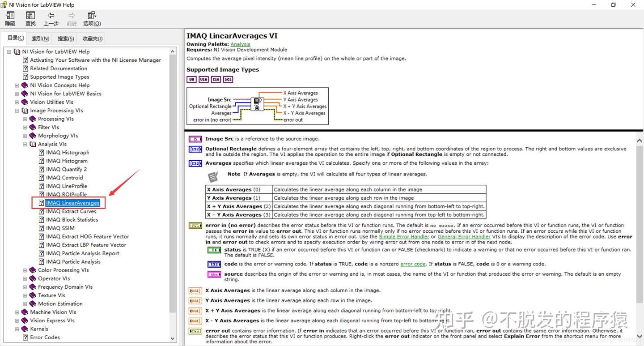This screenshot has height=346, width=644.
Task: Click the Vision Express VIs book icon
Action: [25, 320]
